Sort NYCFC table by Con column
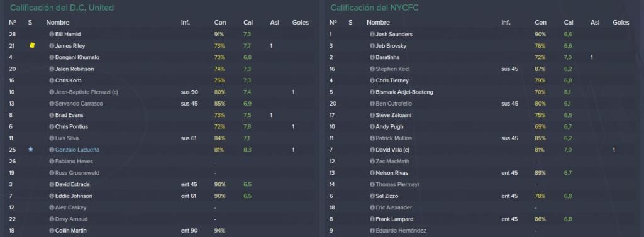This screenshot has height=237, width=644. 540,23
